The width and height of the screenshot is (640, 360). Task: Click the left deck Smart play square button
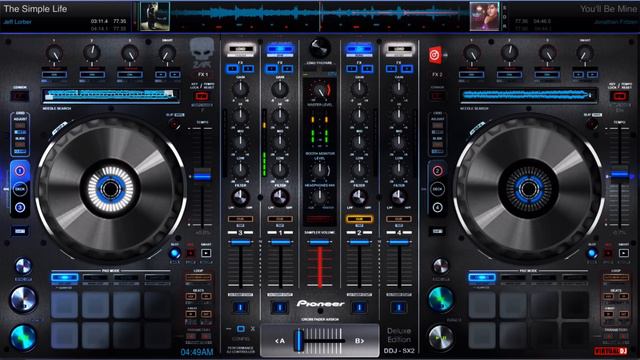[206, 253]
